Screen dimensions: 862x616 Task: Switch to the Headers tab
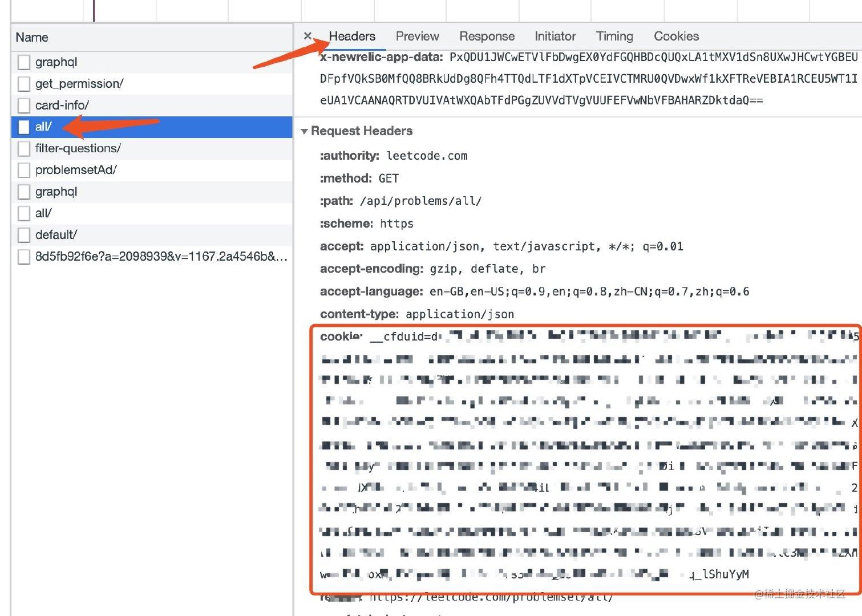pos(352,37)
